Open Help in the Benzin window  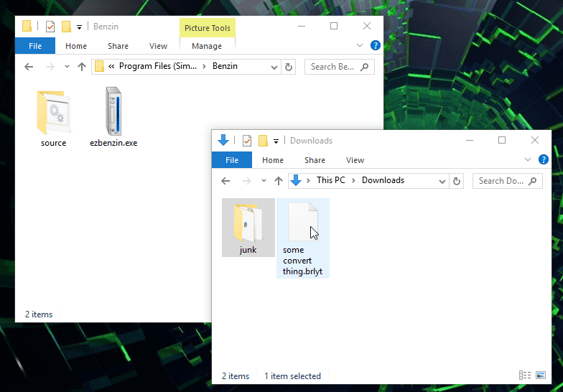click(x=375, y=46)
